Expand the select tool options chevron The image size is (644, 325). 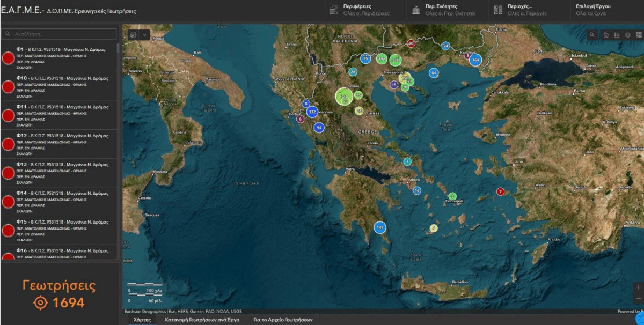tap(145, 35)
